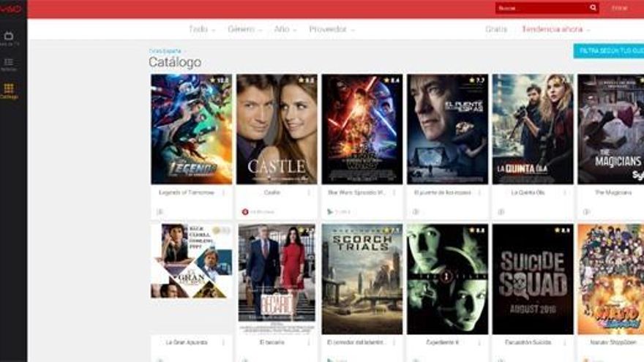
Task: Click provider icon under Star Wars title
Action: 330,211
